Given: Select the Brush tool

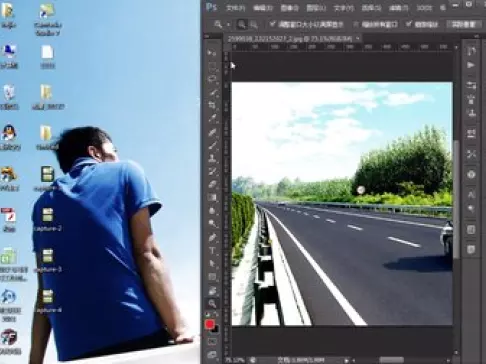Looking at the screenshot, I should click(x=212, y=145).
